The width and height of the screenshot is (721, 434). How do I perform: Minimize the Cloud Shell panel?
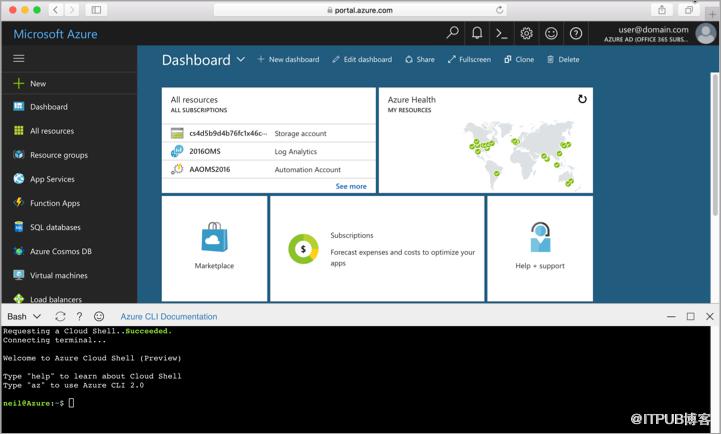point(671,316)
